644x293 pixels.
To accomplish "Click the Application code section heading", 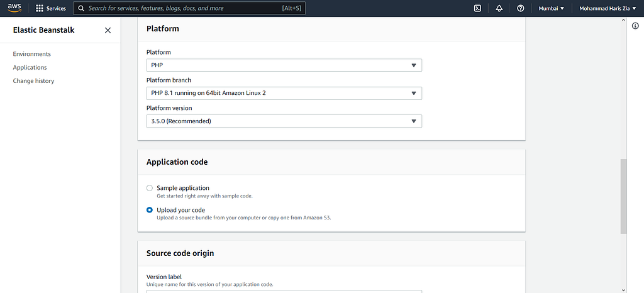I will point(177,162).
